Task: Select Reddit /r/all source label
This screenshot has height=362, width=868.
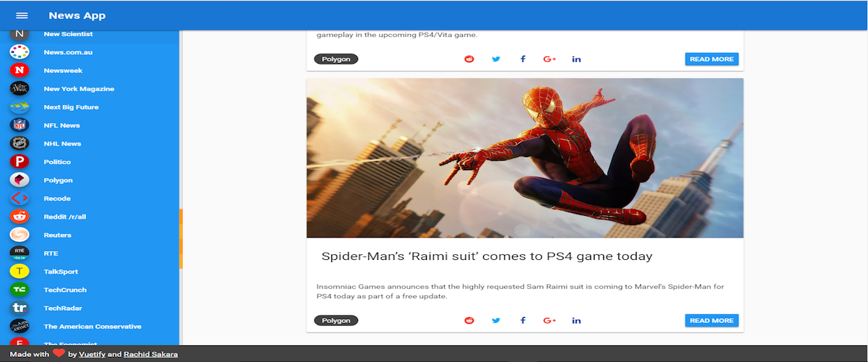Action: pyautogui.click(x=65, y=216)
